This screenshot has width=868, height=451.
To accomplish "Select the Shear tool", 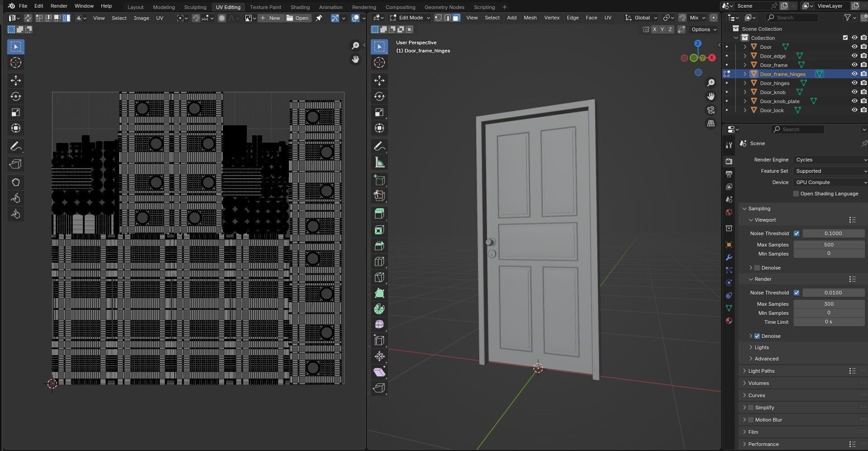I will click(379, 372).
